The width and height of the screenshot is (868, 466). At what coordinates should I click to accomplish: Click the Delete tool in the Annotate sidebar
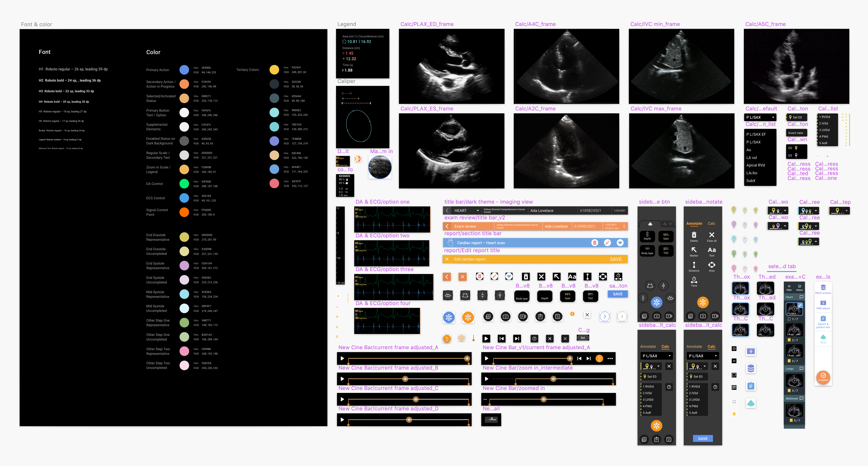click(x=694, y=237)
